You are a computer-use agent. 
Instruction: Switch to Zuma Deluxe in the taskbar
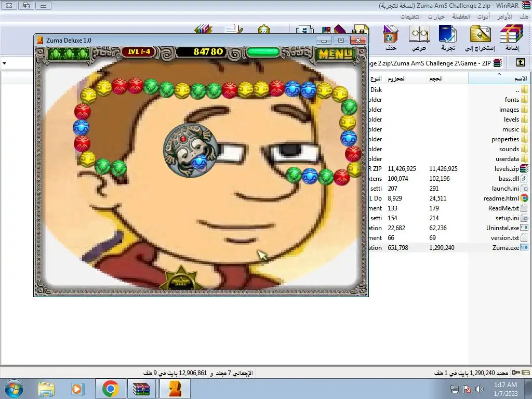pos(175,389)
